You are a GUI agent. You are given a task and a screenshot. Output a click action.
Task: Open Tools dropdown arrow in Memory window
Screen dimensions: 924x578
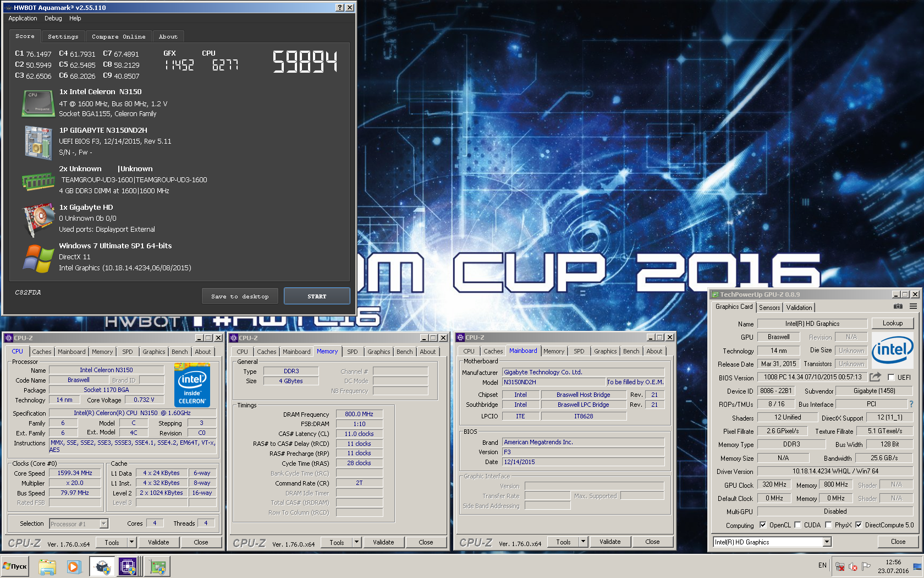pos(357,542)
